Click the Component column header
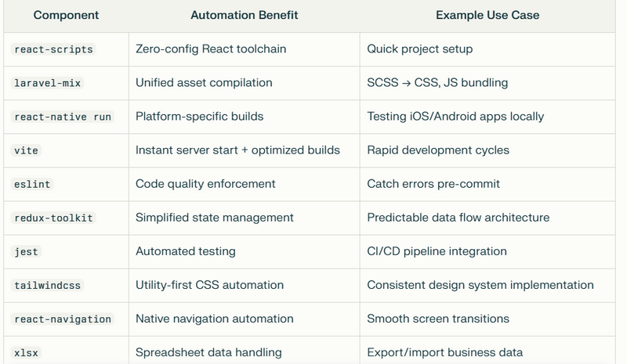627x364 pixels. (66, 15)
